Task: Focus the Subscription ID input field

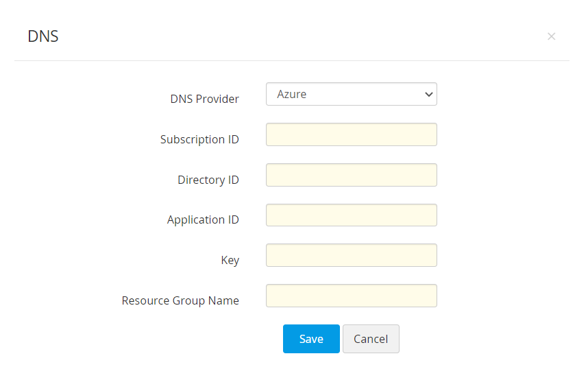Action: pos(351,135)
